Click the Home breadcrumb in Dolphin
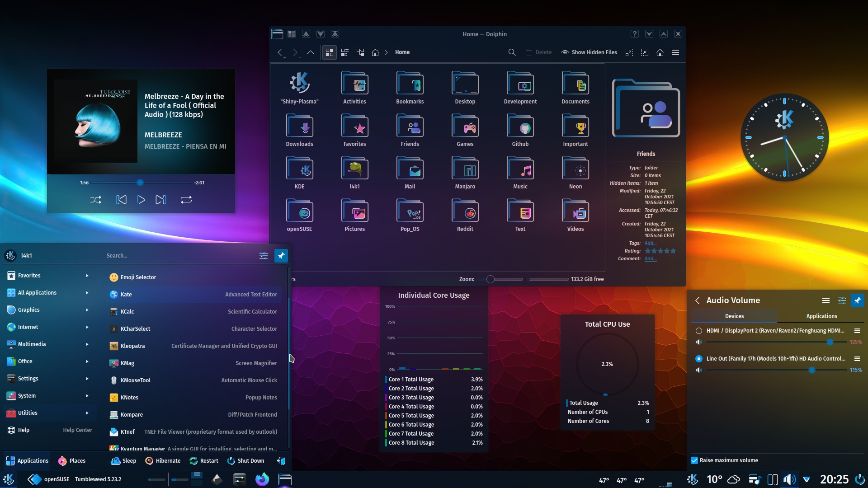This screenshot has width=868, height=488. 402,52
